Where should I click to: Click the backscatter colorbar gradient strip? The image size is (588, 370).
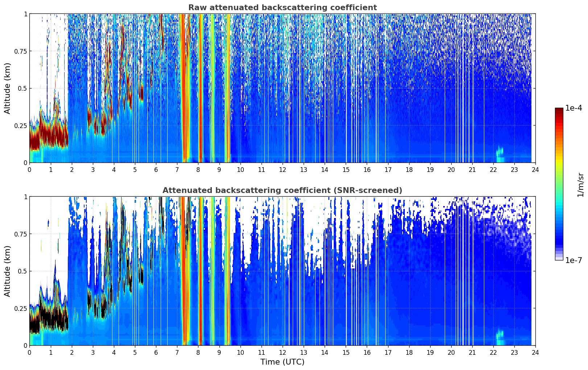click(559, 184)
